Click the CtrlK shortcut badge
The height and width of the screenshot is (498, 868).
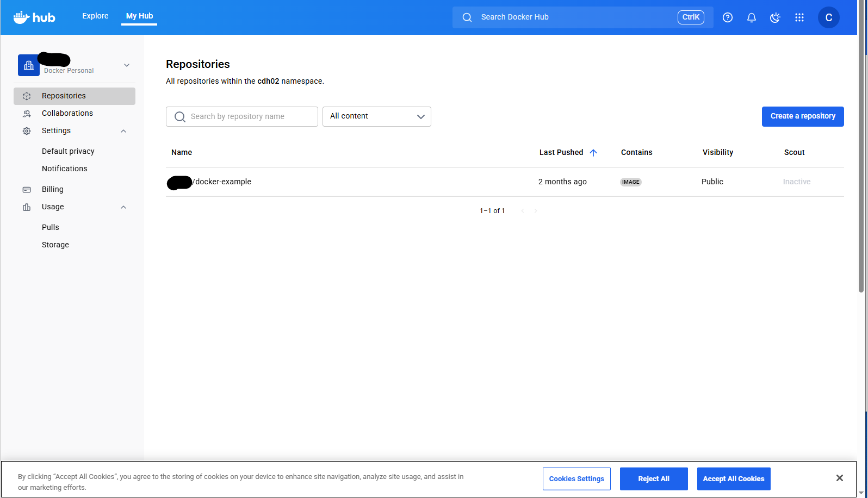tap(691, 17)
